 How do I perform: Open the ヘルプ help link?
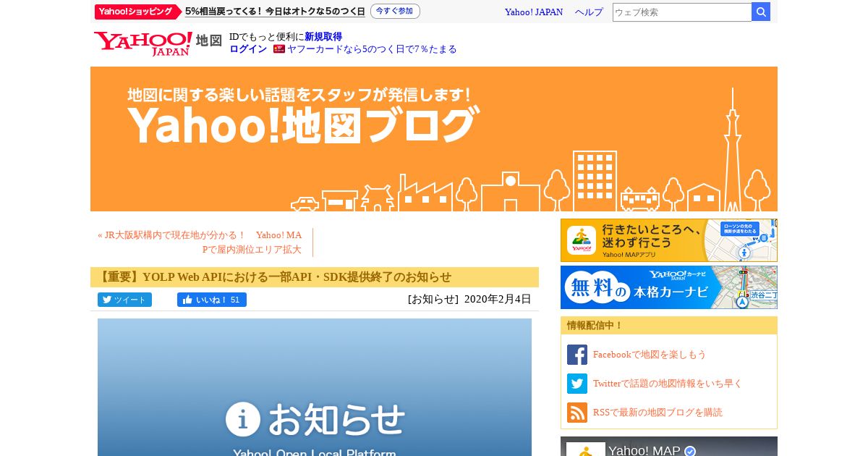pos(589,12)
